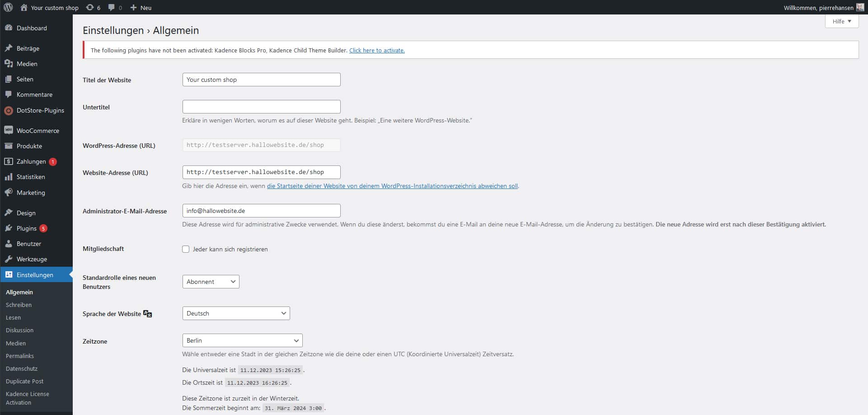Open the Standardrolle dropdown showing Abonnent
Image resolution: width=868 pixels, height=415 pixels.
(211, 281)
